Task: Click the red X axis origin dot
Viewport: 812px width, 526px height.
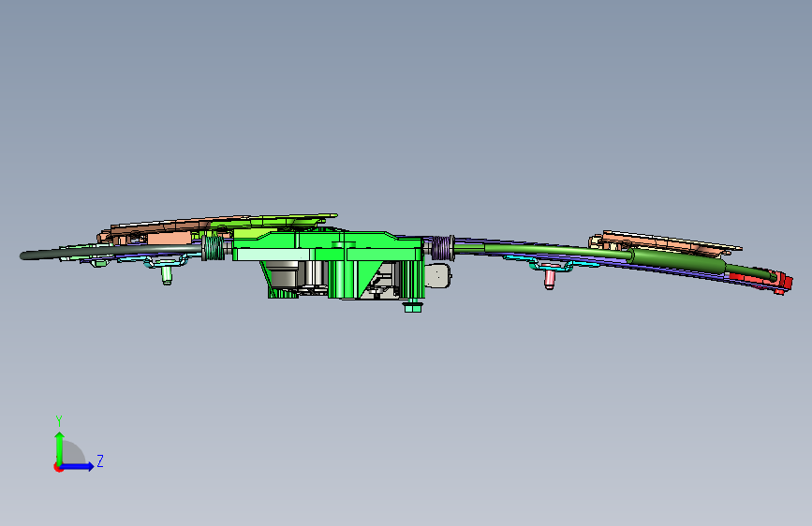Action: click(x=58, y=467)
